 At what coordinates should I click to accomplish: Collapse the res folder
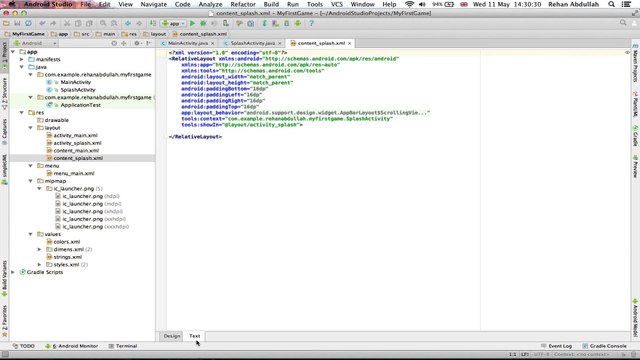(22, 113)
